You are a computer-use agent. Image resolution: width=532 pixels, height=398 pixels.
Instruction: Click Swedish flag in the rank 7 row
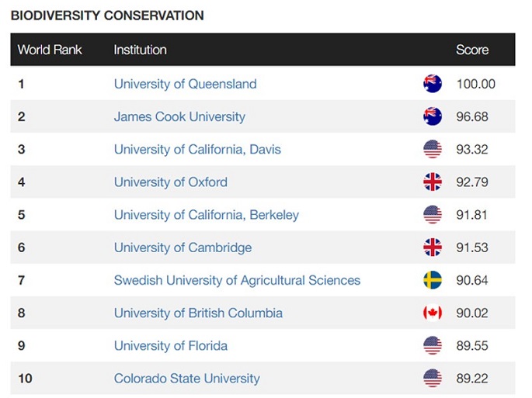433,280
